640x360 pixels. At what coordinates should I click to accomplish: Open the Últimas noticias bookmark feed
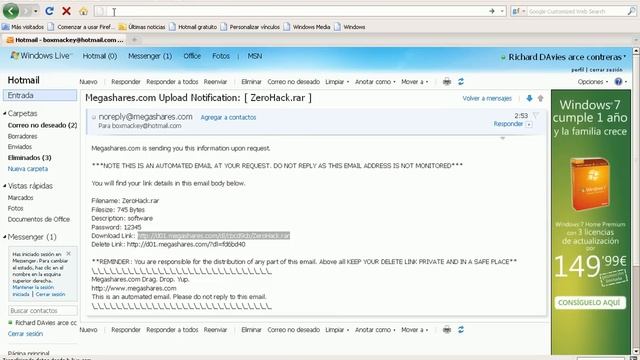142,27
